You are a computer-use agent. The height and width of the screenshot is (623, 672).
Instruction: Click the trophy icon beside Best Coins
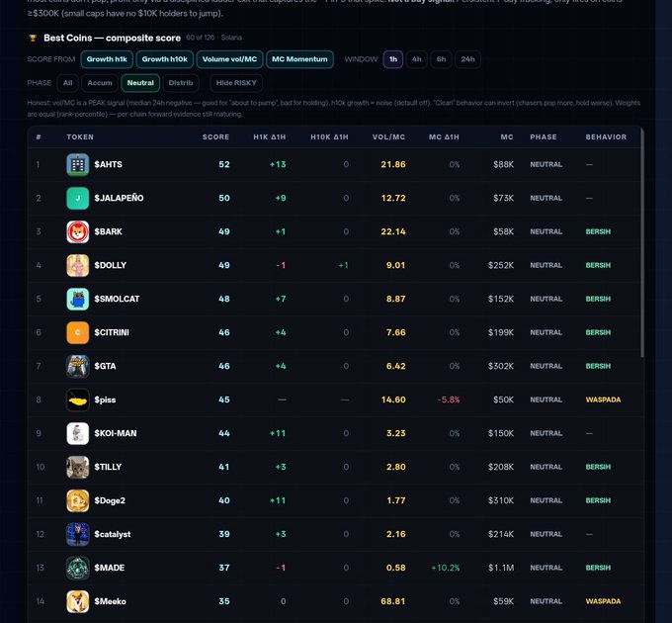coord(33,39)
